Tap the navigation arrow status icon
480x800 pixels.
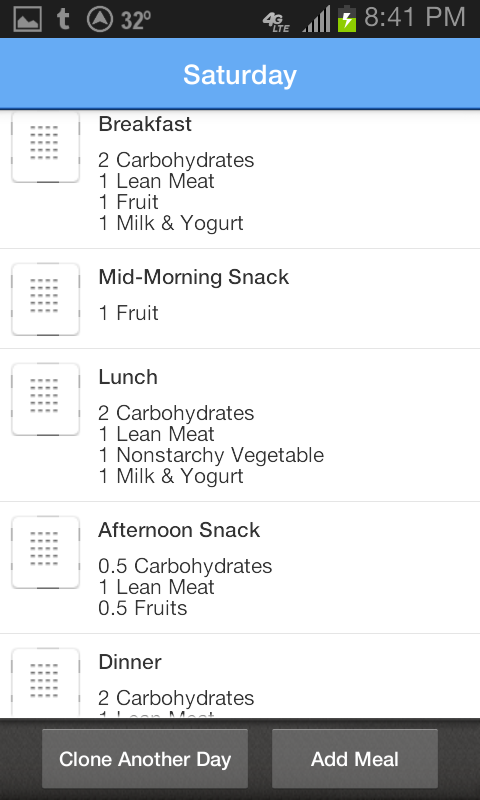(99, 19)
